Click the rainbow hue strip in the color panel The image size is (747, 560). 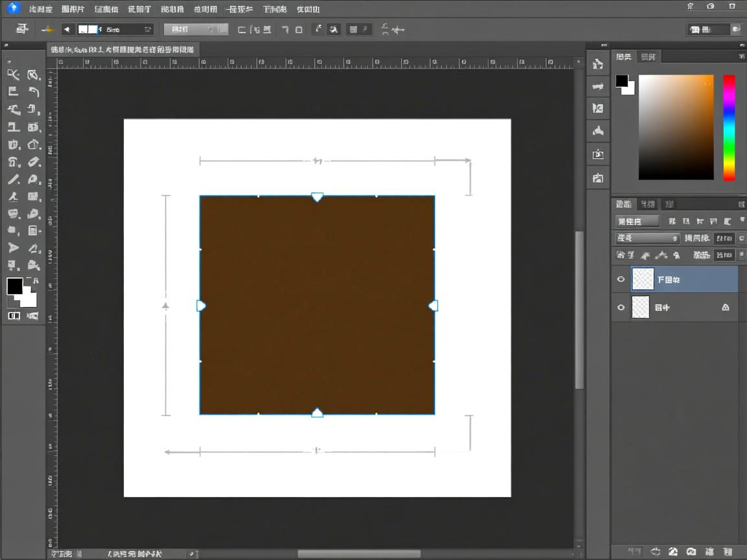tap(729, 128)
